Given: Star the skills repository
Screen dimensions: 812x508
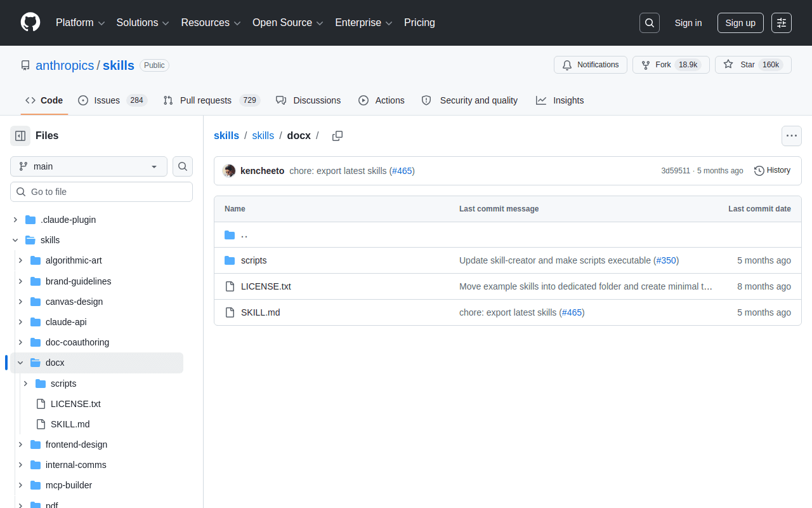Looking at the screenshot, I should coord(753,65).
